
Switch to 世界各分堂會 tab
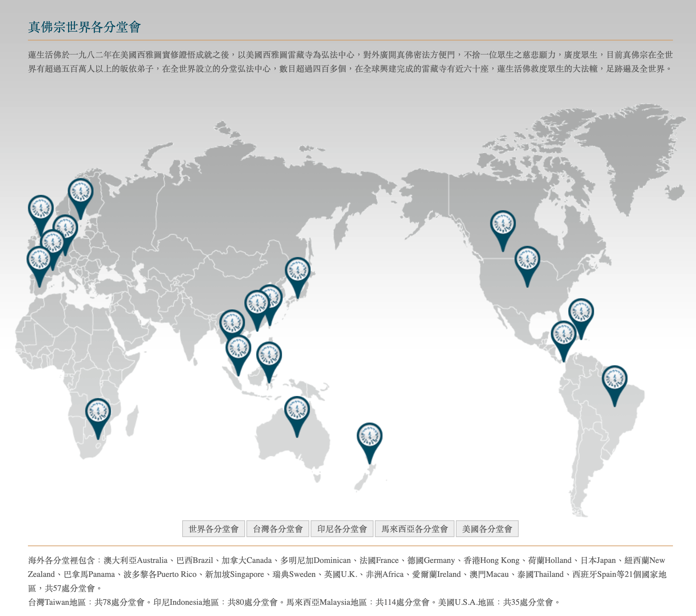(x=214, y=529)
